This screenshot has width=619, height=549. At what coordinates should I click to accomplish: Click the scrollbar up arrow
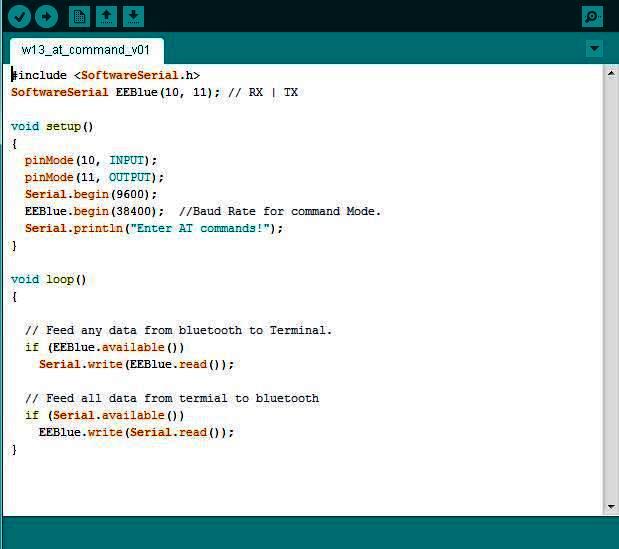pos(611,73)
